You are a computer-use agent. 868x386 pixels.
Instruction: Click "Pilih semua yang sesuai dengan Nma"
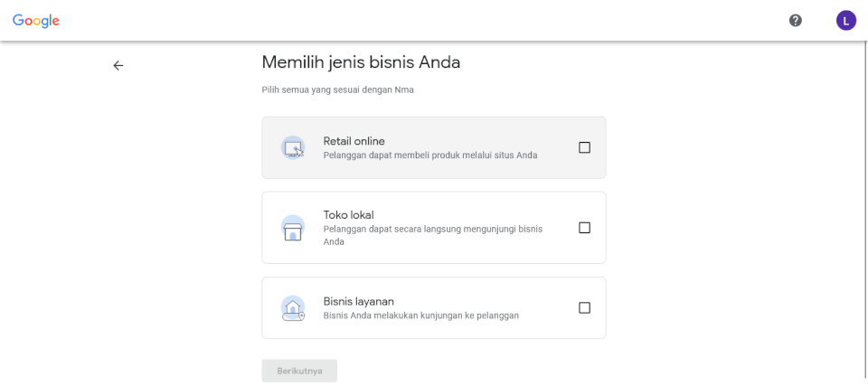pyautogui.click(x=337, y=89)
